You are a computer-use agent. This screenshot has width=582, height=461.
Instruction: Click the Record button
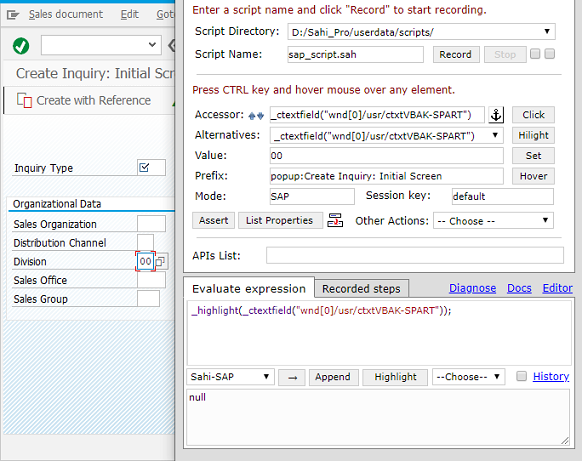(x=456, y=55)
